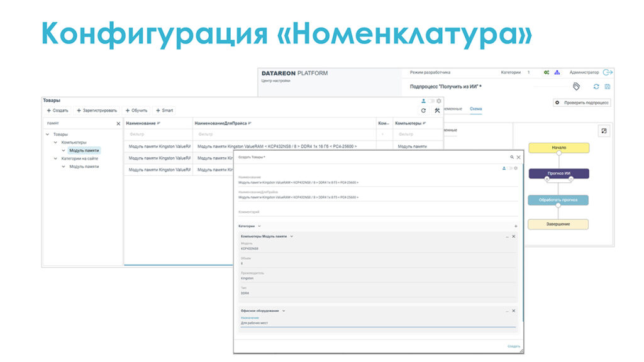The height and width of the screenshot is (362, 644).
Task: Select Модуль памяти under Категории на сайте
Action: point(84,167)
